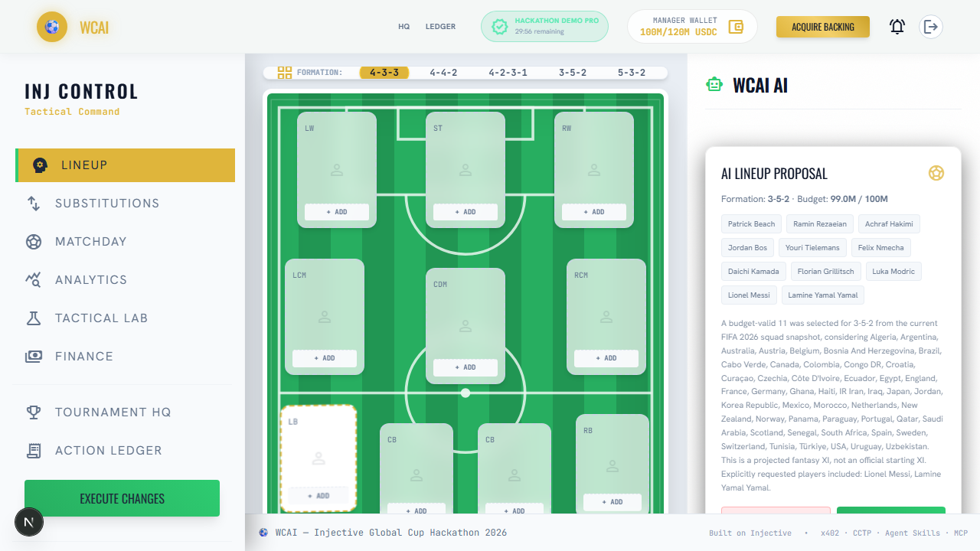Click the WCAI AI robot icon
Screen dimensions: 980x551
(x=714, y=85)
